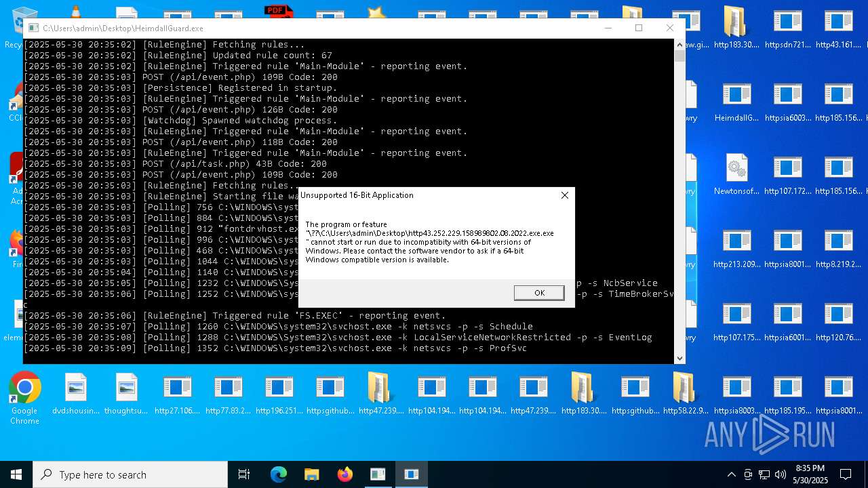This screenshot has height=488, width=868.
Task: Click the taskbar search box
Action: point(130,474)
